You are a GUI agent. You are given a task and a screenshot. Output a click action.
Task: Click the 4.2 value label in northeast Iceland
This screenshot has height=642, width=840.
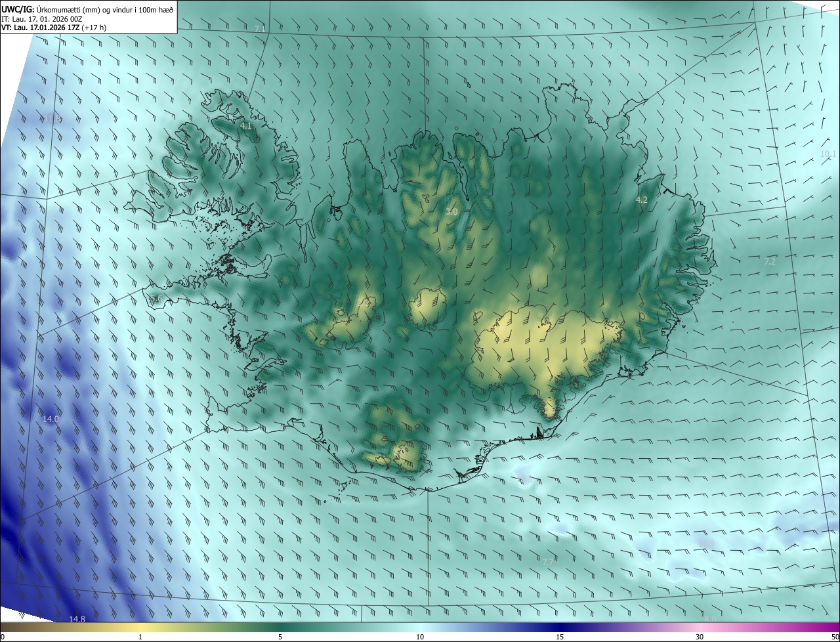tap(642, 200)
